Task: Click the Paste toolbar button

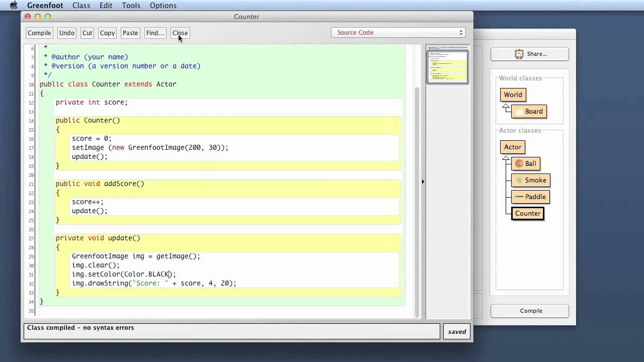Action: click(x=130, y=33)
